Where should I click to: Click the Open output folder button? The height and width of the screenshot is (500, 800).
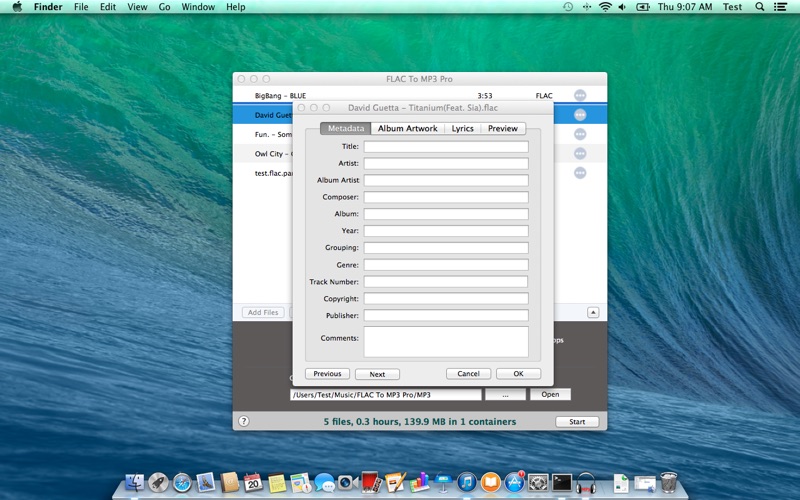point(550,394)
